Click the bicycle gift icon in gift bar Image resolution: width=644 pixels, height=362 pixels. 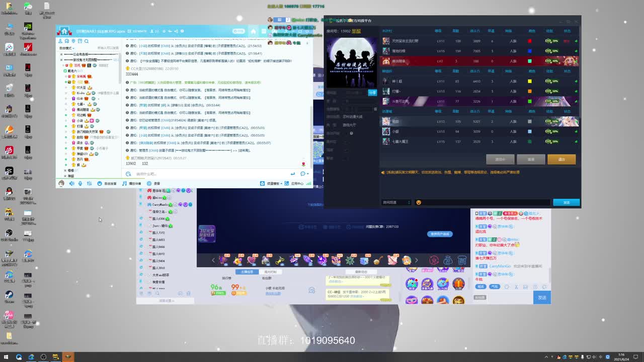click(280, 260)
